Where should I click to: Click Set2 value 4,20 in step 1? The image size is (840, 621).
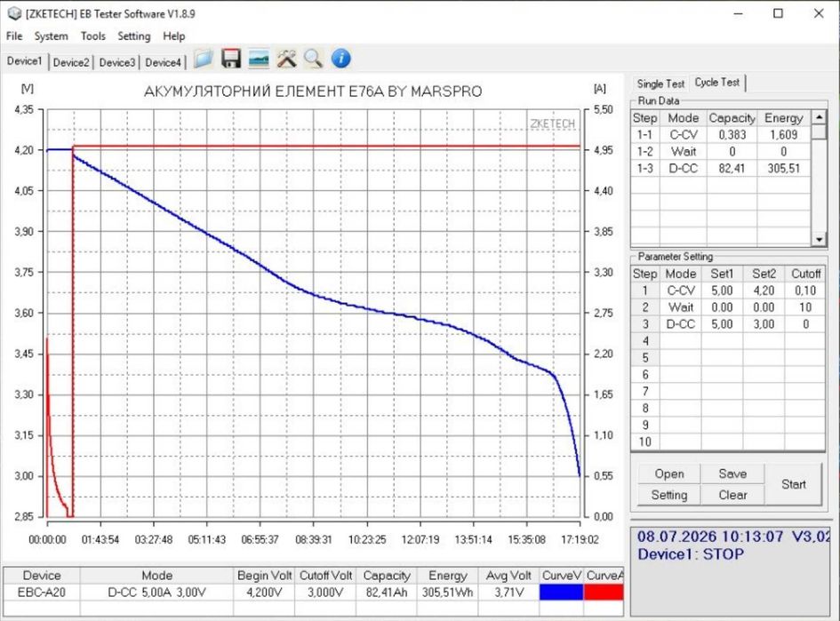click(764, 291)
